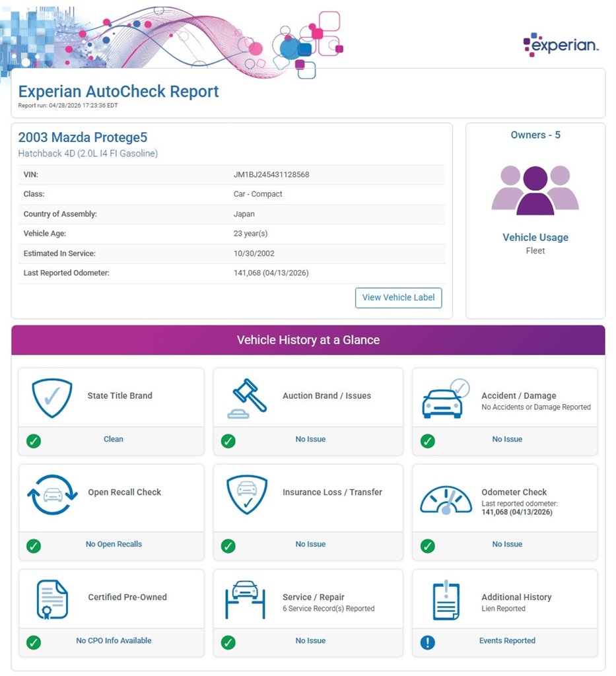The height and width of the screenshot is (676, 616).
Task: Click the Odometer Check gauge icon
Action: (x=446, y=500)
